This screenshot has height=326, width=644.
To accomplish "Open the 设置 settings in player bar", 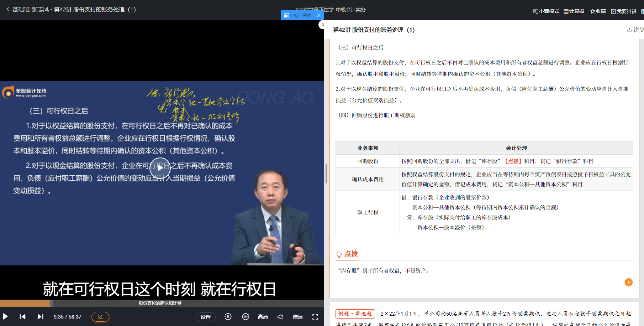I will coord(206,316).
